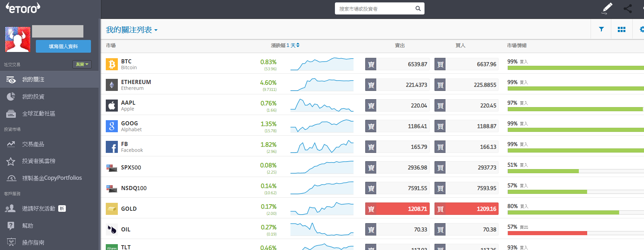Screen dimensions: 644x250
Task: Click the AAPL buy button 220.45
Action: (467, 105)
